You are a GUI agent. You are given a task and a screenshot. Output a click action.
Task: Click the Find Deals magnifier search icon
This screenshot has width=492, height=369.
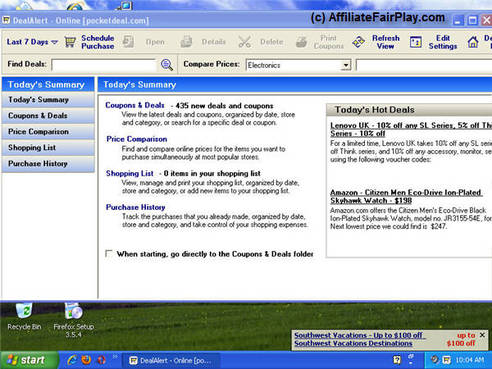pyautogui.click(x=167, y=65)
